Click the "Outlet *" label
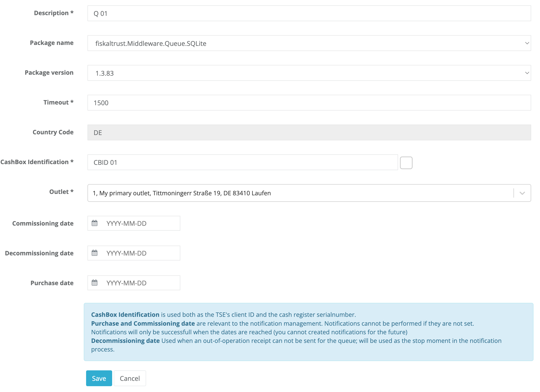 pos(61,192)
